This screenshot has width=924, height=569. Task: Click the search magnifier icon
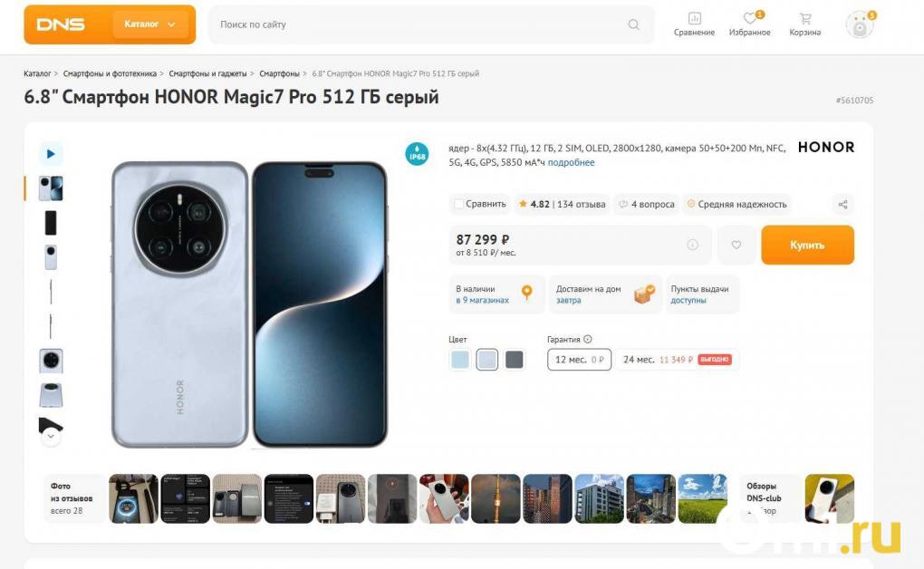click(633, 24)
